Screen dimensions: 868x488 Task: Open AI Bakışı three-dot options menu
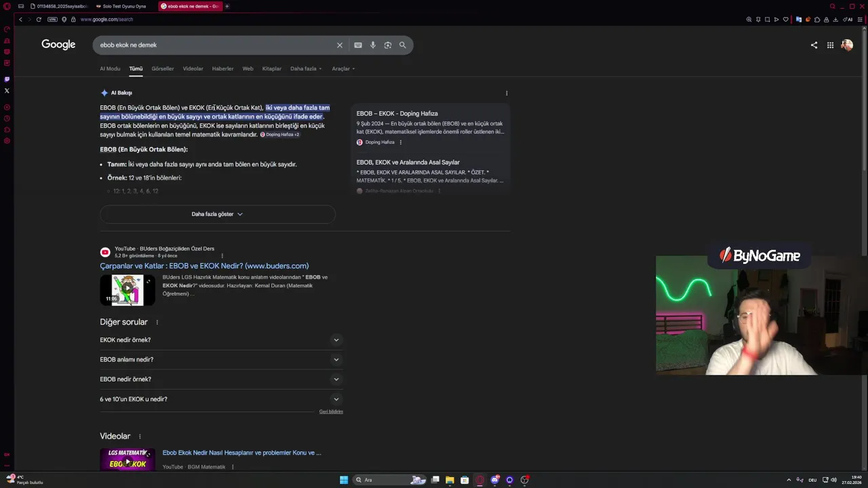click(x=507, y=94)
